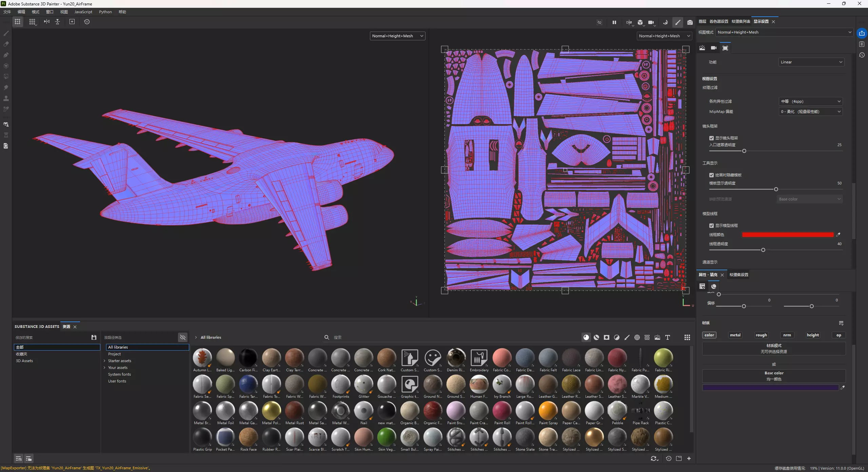Image resolution: width=868 pixels, height=472 pixels.
Task: Click the camera screenshot icon in top toolbar
Action: [x=690, y=22]
